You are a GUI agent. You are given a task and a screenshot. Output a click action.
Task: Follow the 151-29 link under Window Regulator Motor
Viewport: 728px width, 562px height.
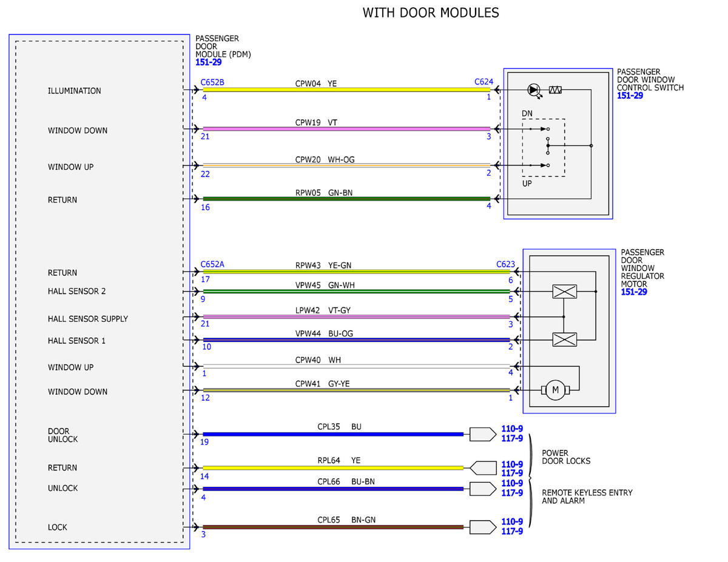(633, 292)
